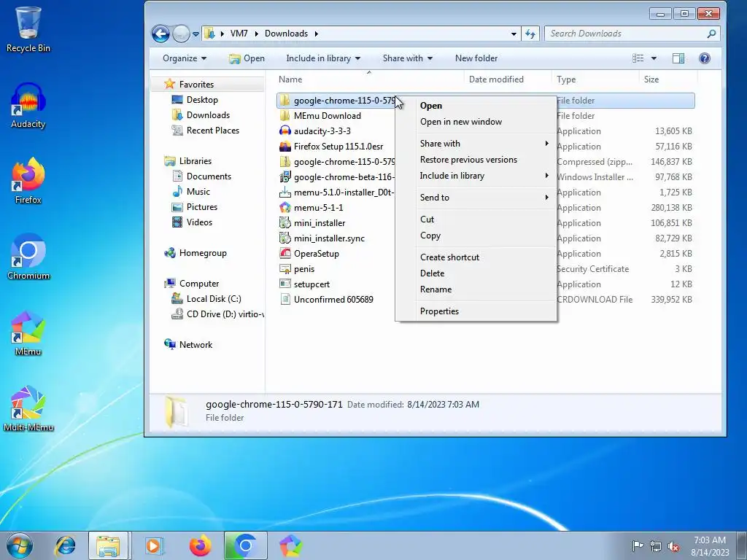Expand the Share with context submenu
The image size is (747, 560).
[476, 144]
